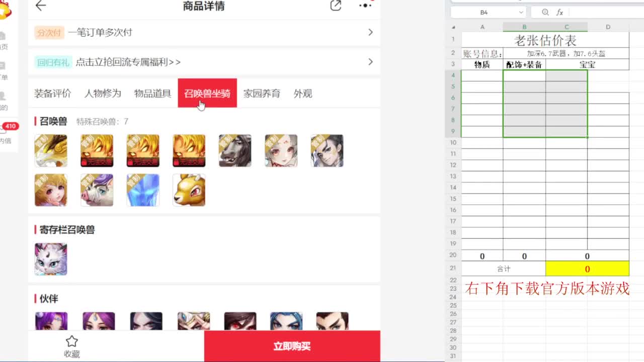This screenshot has height=362, width=644.
Task: Open the 回归有礼 returning-player benefits link
Action: click(x=204, y=62)
